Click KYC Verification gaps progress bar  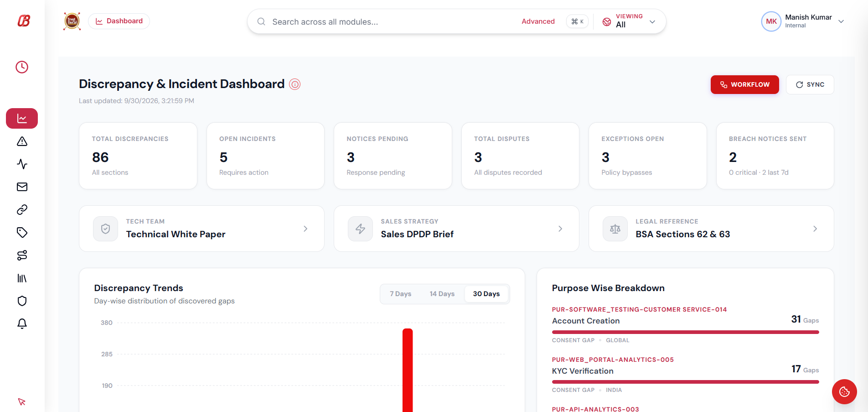coord(686,382)
